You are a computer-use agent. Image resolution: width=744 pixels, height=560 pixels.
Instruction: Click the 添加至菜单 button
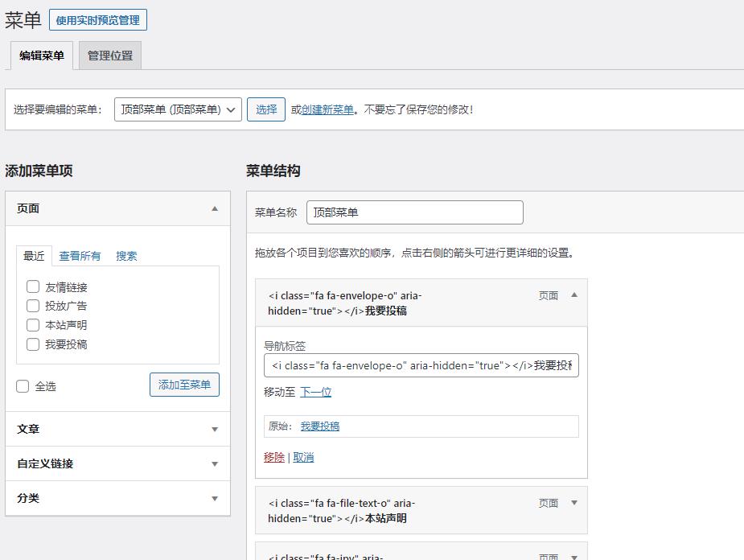click(184, 385)
